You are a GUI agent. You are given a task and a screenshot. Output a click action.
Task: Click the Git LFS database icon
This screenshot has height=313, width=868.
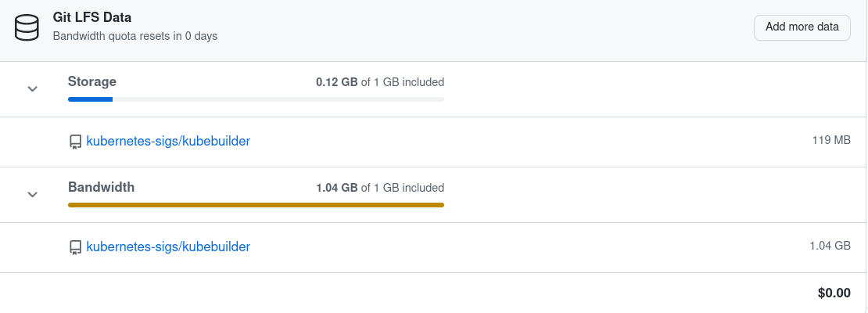click(27, 27)
